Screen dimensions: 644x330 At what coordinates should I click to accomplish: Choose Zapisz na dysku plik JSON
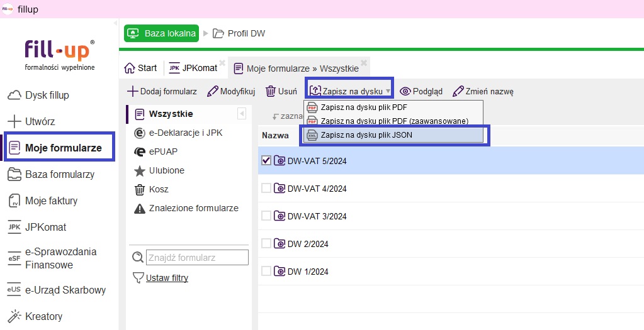coord(393,135)
